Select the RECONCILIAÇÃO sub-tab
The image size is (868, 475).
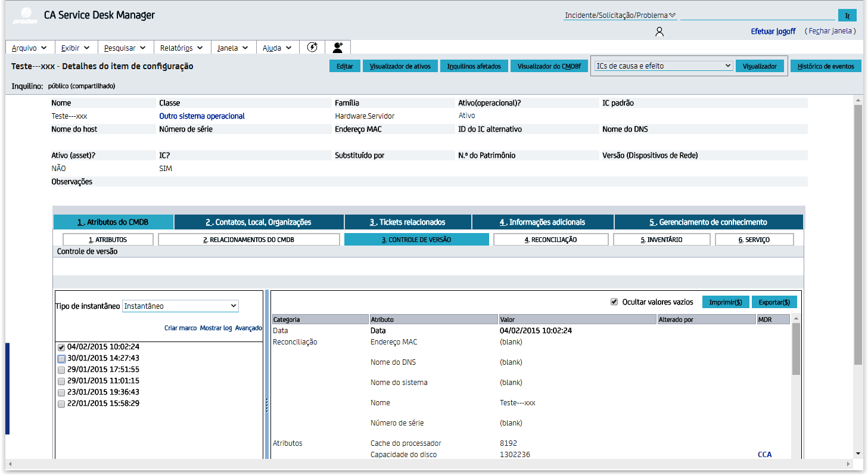click(551, 240)
